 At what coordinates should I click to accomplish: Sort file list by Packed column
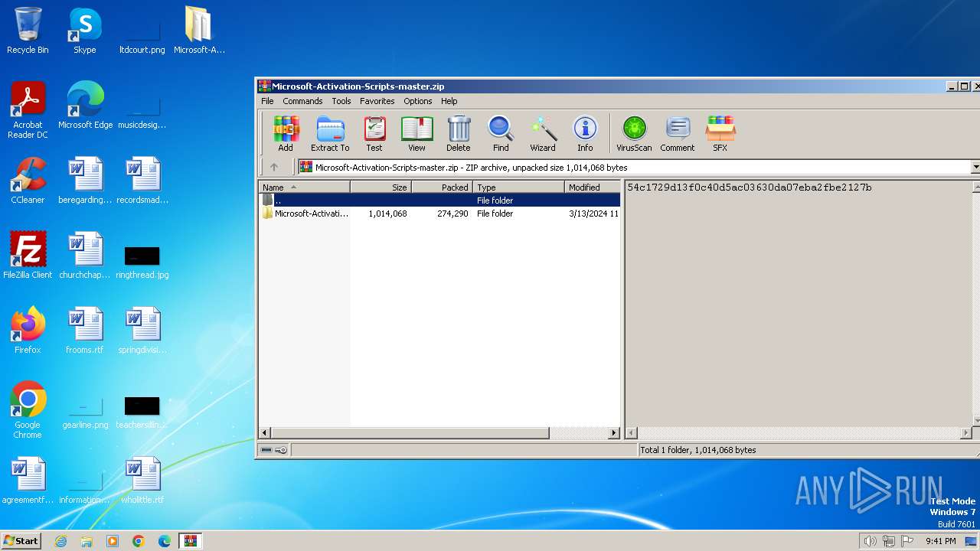442,187
